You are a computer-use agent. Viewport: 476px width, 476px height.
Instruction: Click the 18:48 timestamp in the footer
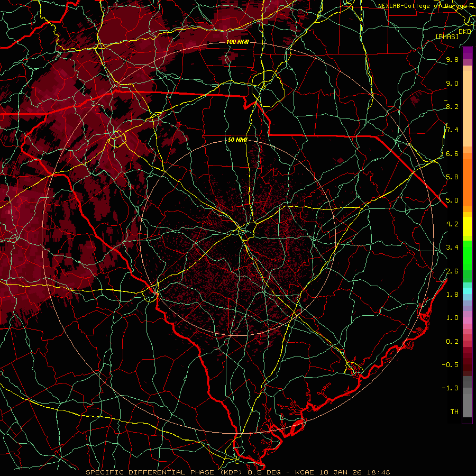[x=378, y=472]
